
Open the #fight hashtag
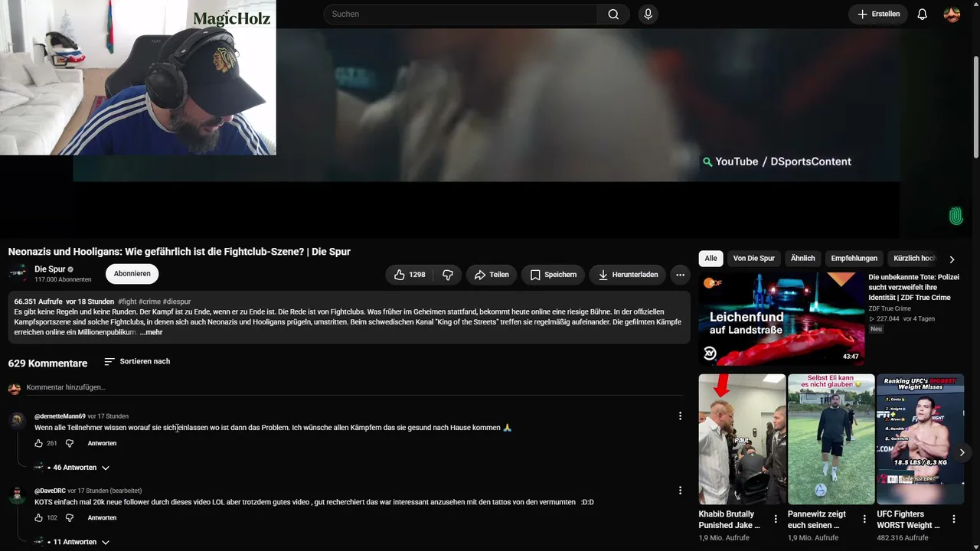tap(127, 302)
